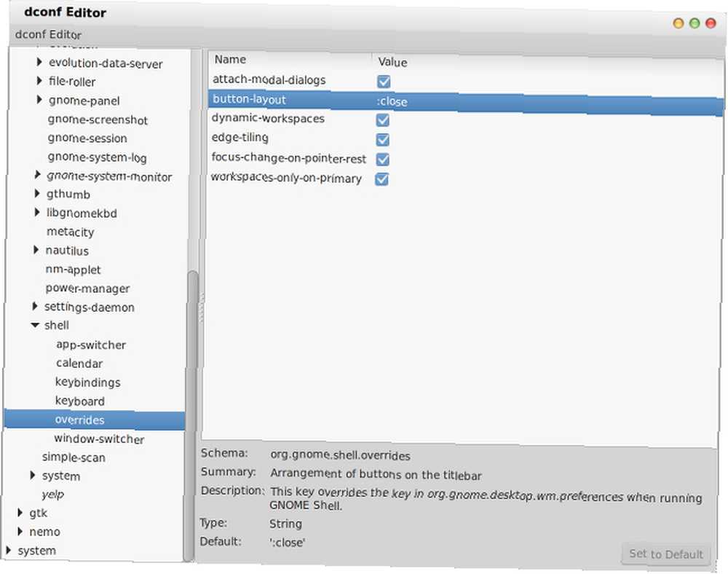Screen dimensions: 728x574
Task: Disable focus-change-on-pointer-rest checkbox
Action: coord(383,160)
